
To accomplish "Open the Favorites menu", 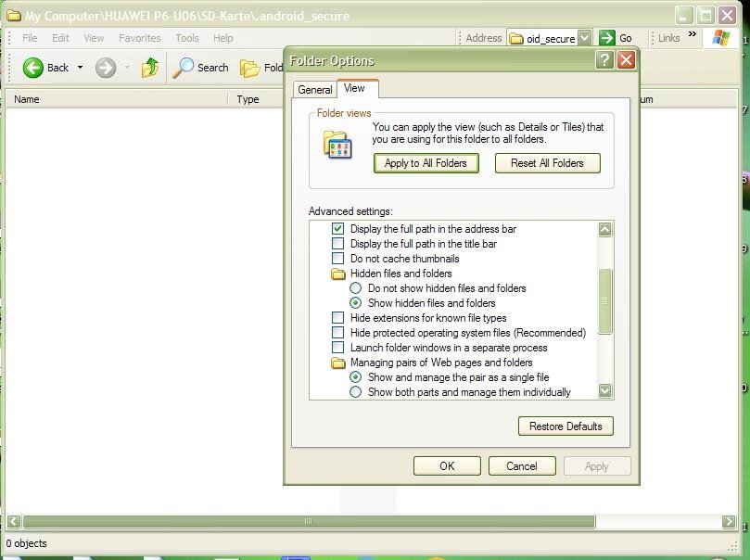I will point(140,38).
